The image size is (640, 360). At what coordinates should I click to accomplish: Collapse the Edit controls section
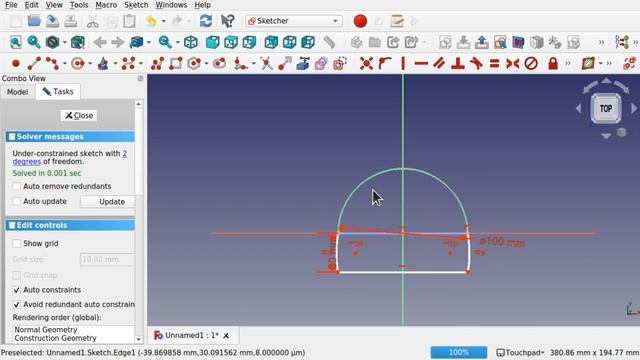click(x=70, y=225)
